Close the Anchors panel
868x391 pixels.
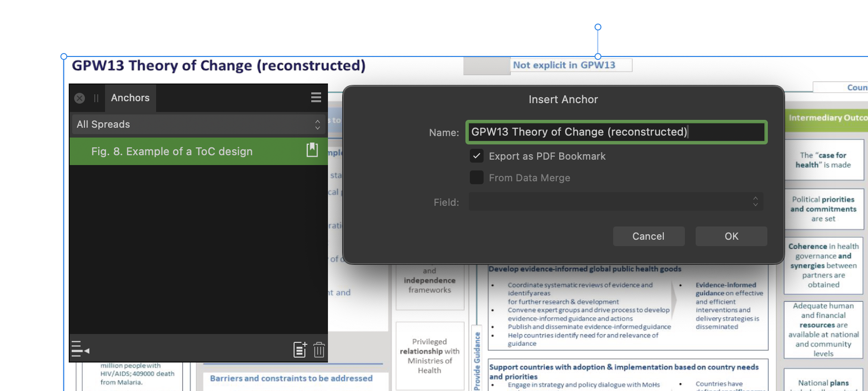[80, 98]
